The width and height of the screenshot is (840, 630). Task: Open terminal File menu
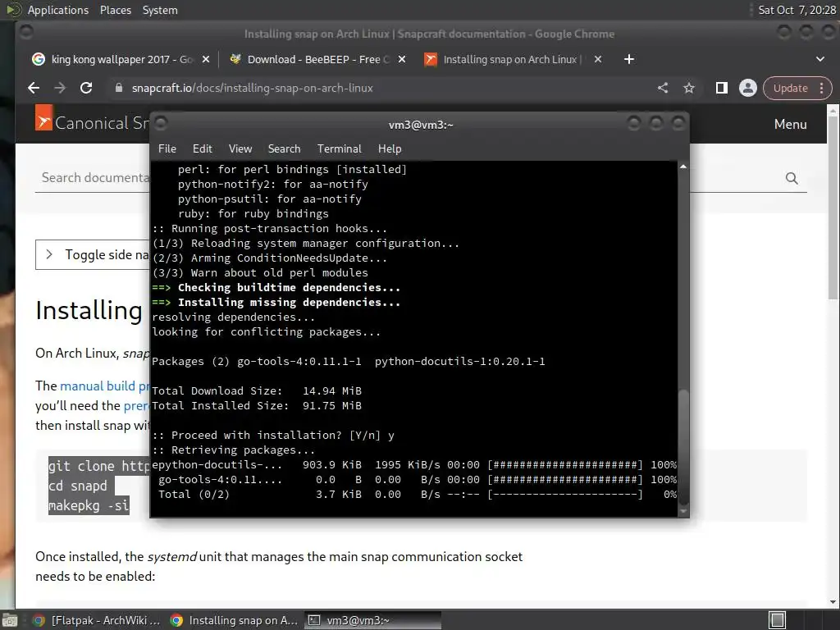tap(167, 149)
